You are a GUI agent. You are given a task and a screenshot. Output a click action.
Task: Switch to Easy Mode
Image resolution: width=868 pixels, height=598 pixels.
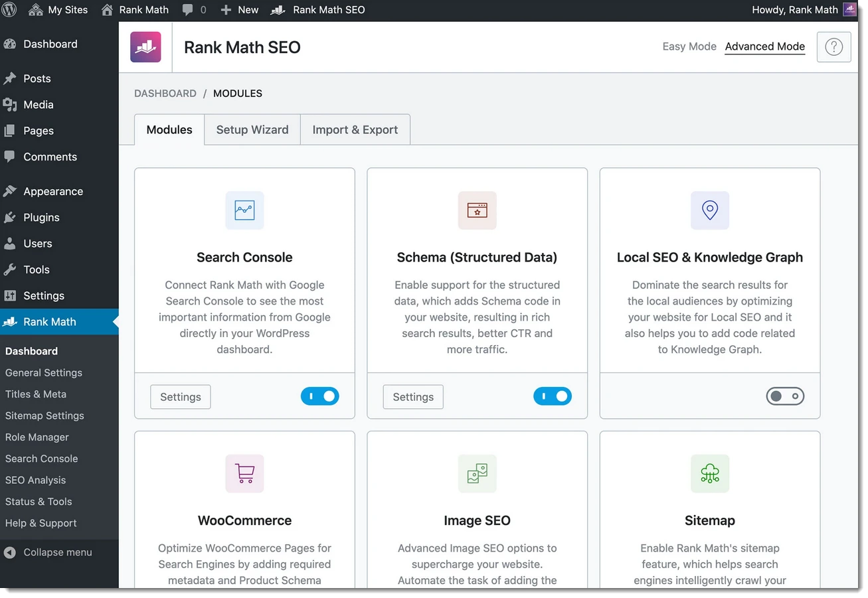point(689,46)
